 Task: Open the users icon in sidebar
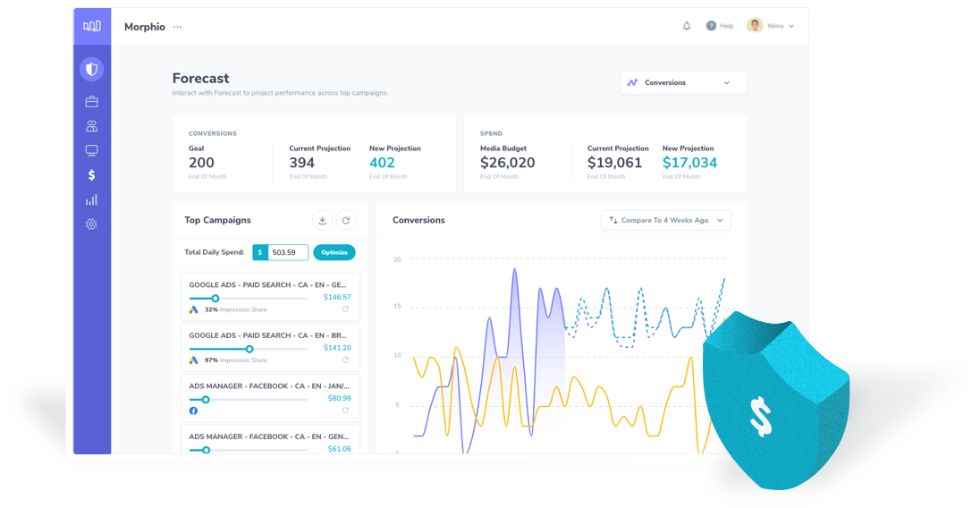coord(92,126)
